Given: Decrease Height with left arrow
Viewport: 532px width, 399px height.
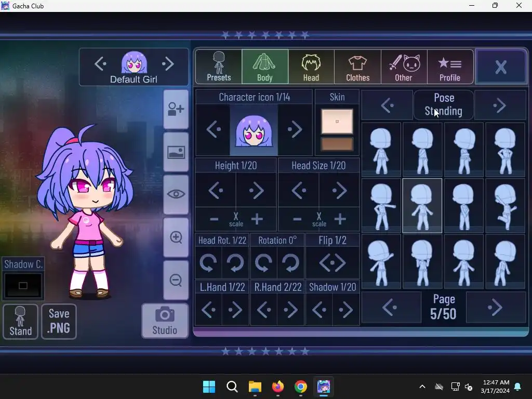Looking at the screenshot, I should point(216,190).
